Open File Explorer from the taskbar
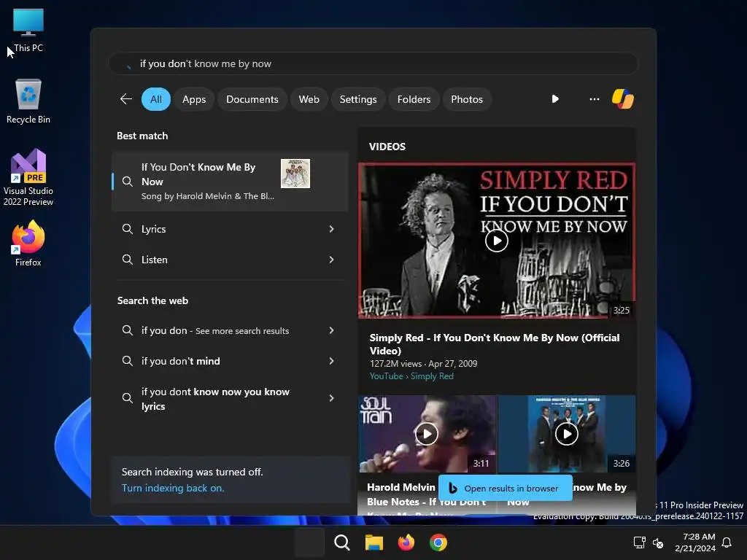Image resolution: width=747 pixels, height=560 pixels. [x=374, y=542]
